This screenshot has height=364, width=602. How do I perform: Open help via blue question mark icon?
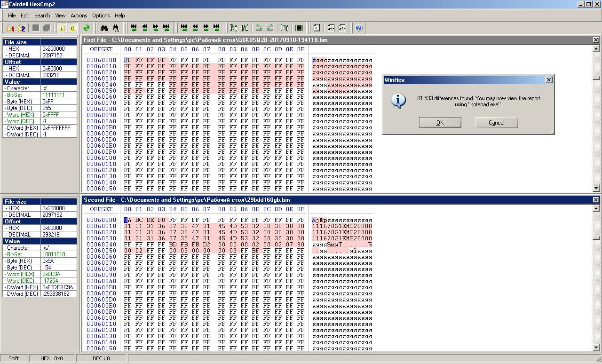click(359, 28)
